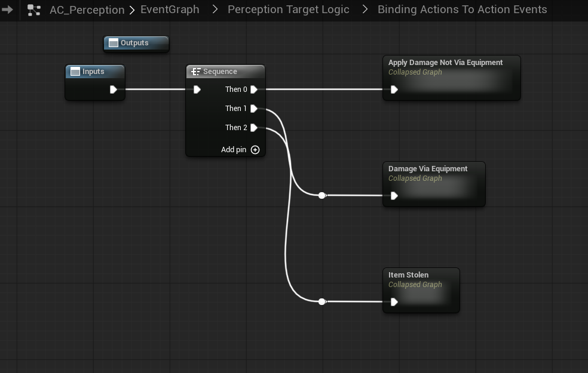This screenshot has height=373, width=588.
Task: Click the blueprint graph icon beside AC_Perception
Action: (34, 10)
